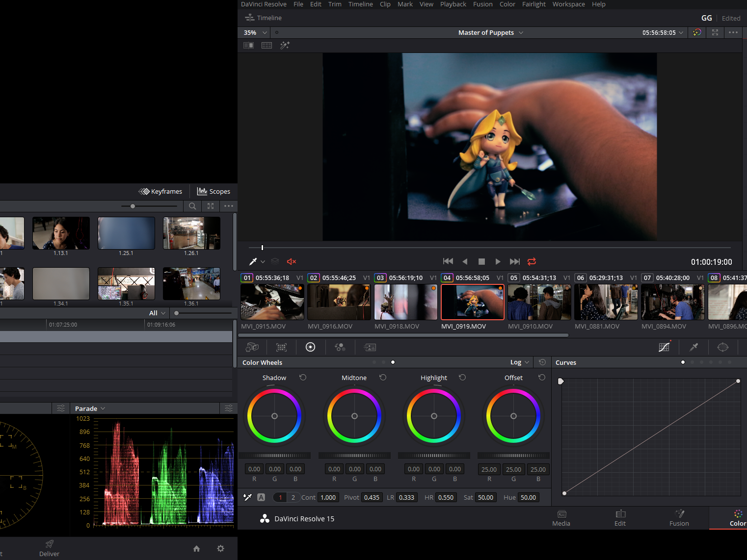Reset all Color Wheels icon
The height and width of the screenshot is (560, 747).
[x=542, y=362]
